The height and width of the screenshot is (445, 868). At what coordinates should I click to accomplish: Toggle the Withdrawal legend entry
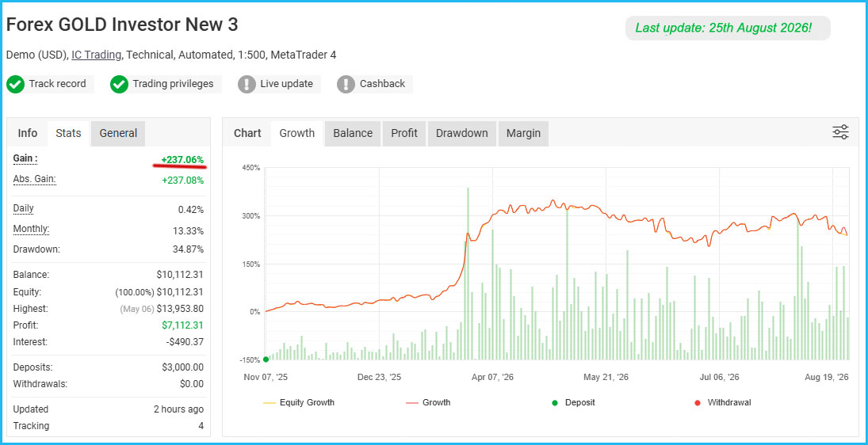[x=722, y=402]
